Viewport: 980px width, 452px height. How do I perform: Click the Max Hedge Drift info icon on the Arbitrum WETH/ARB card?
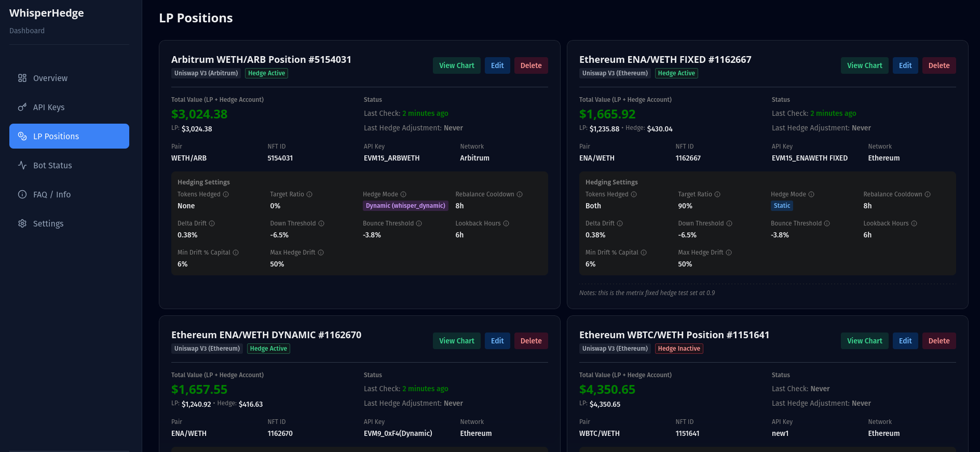click(321, 252)
